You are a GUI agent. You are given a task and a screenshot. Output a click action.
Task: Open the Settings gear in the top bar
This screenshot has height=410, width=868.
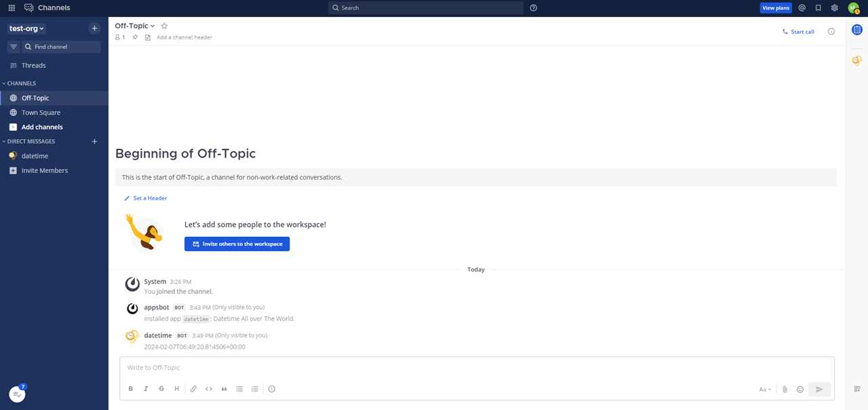(x=834, y=7)
